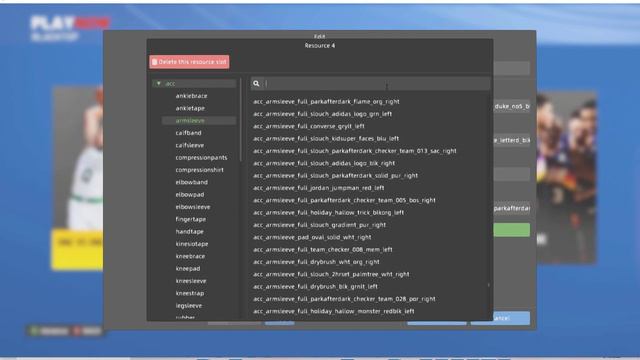Select the ankletape category

[x=190, y=108]
